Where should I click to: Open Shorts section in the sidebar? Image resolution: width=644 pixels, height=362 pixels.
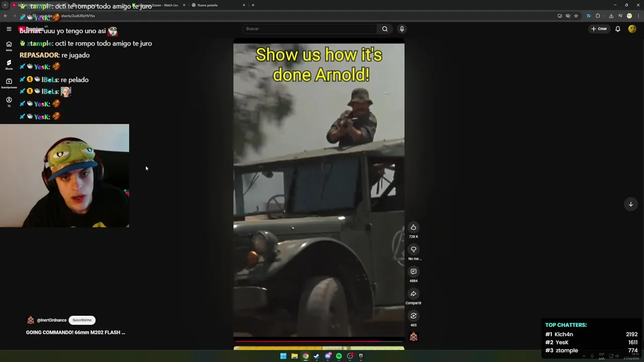click(9, 64)
